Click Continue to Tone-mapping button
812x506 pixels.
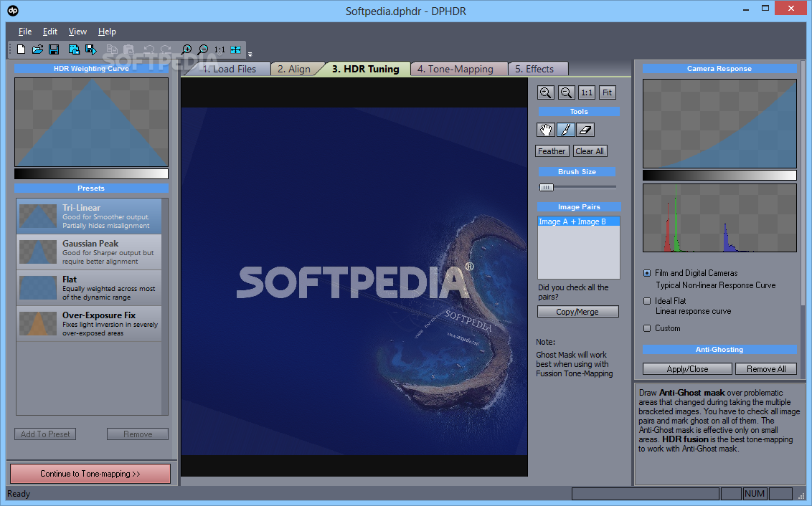coord(90,474)
